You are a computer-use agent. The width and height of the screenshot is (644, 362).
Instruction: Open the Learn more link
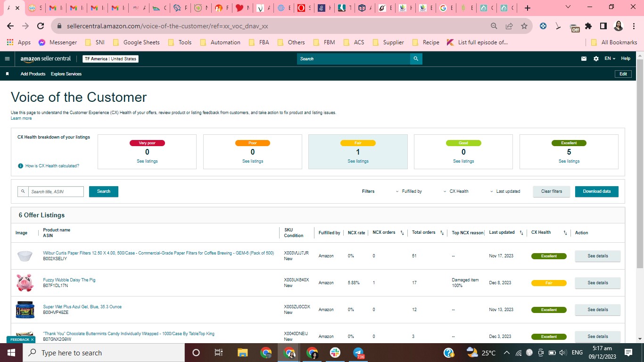(21, 118)
